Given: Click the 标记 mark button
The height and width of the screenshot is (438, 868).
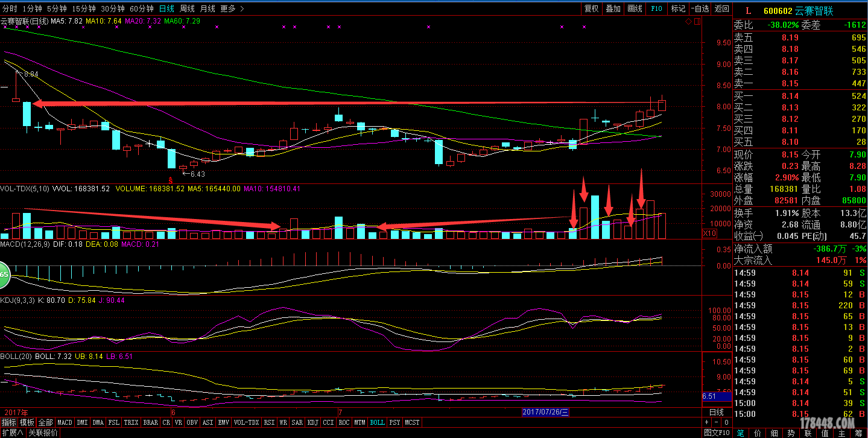Looking at the screenshot, I should point(679,8).
